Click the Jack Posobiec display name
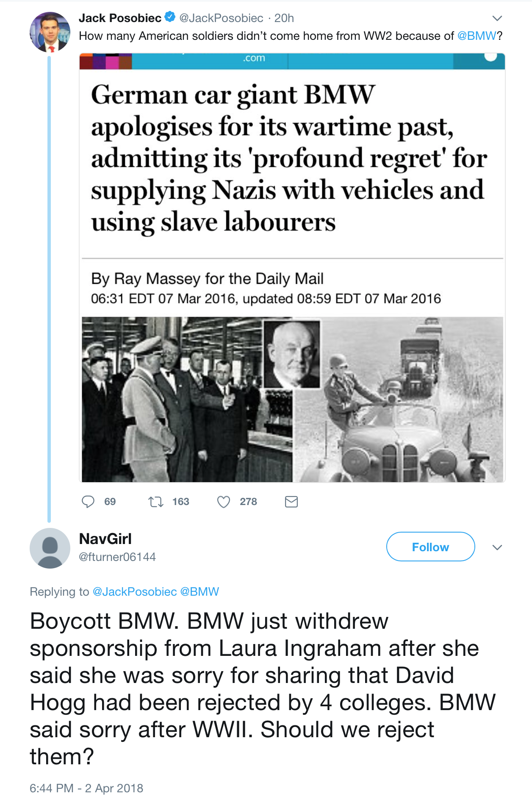The width and height of the screenshot is (532, 805). [120, 18]
